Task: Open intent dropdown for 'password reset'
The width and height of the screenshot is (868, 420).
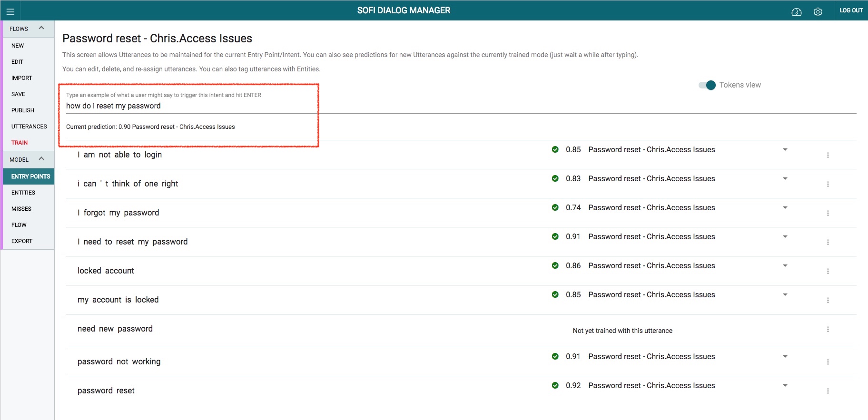Action: click(785, 385)
